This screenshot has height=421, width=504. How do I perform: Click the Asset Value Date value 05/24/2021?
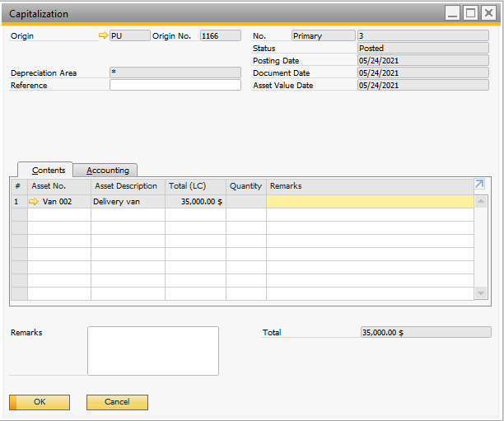tap(423, 85)
